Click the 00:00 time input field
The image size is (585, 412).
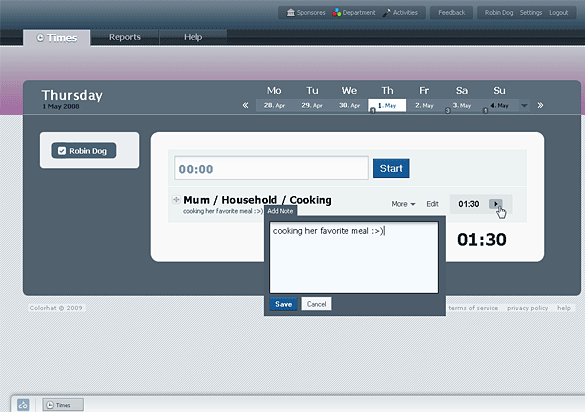pyautogui.click(x=271, y=168)
